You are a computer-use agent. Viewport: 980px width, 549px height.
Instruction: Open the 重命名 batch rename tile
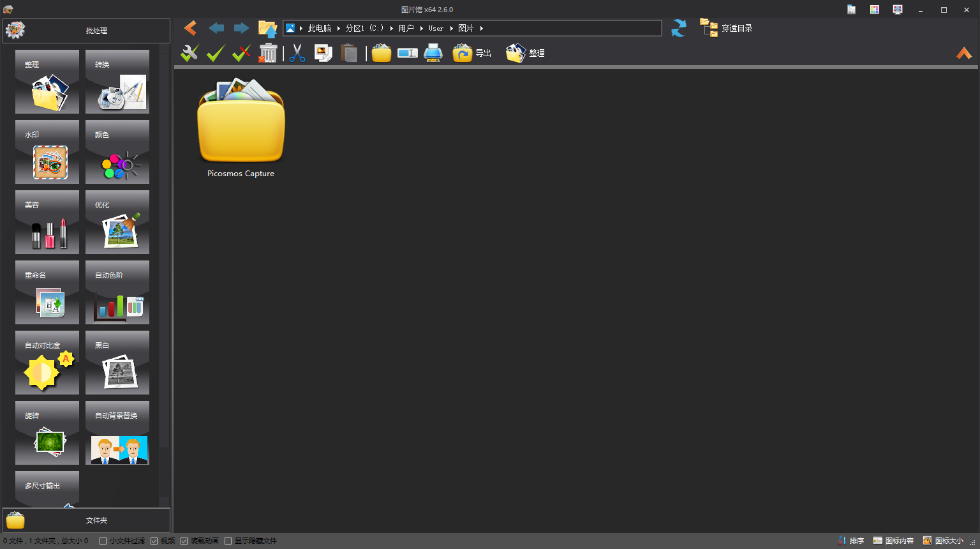[47, 292]
